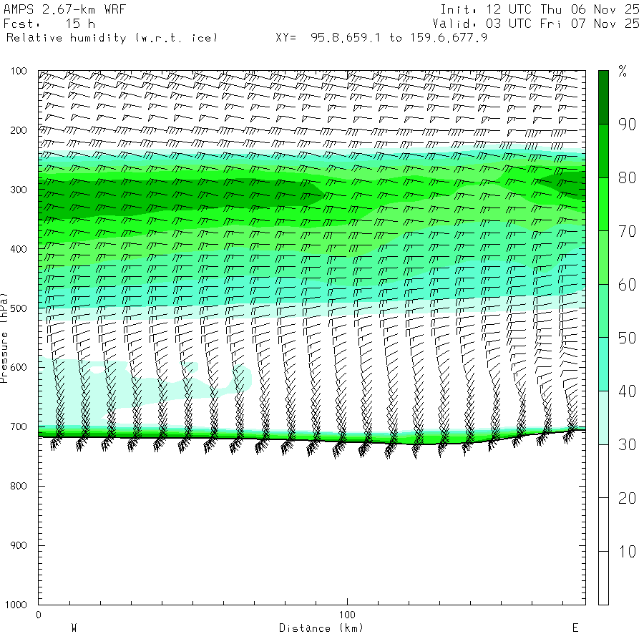644x644 pixels.
Task: Click the XY coordinates '95.8,659.1 to 159.6,677.9' text
Action: pyautogui.click(x=399, y=38)
